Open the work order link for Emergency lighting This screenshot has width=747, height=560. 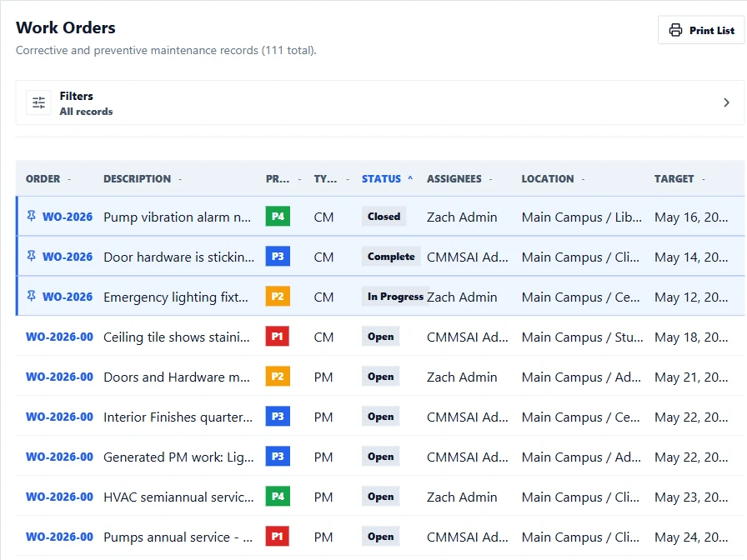[68, 297]
